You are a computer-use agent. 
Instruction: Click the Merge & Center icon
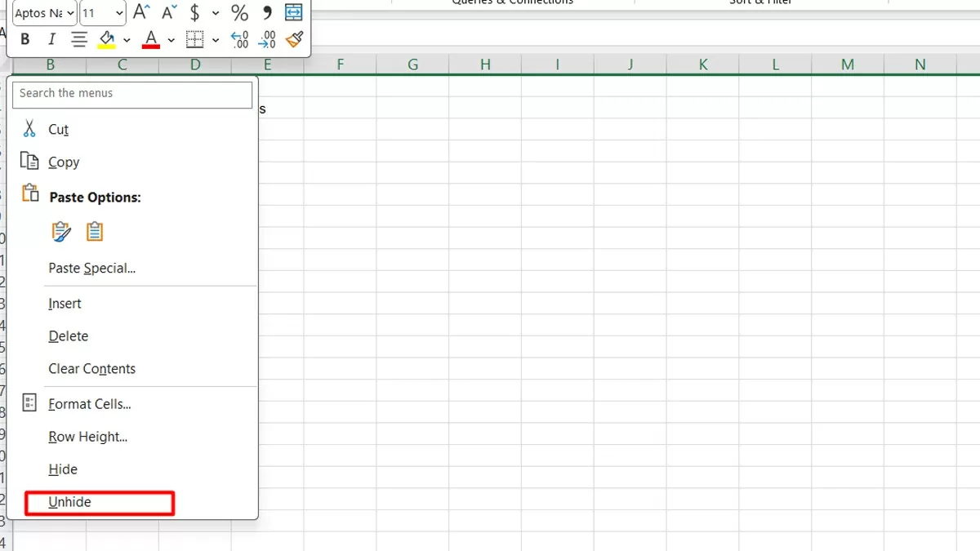click(292, 11)
